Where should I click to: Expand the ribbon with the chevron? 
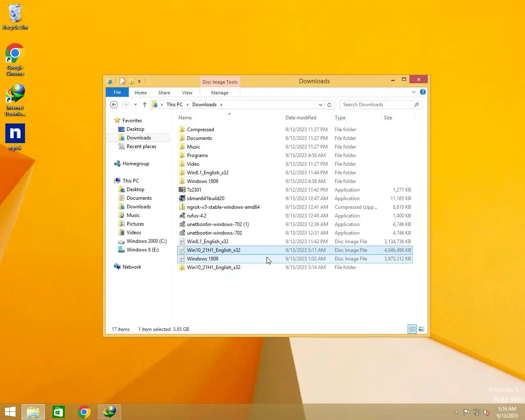(x=414, y=92)
